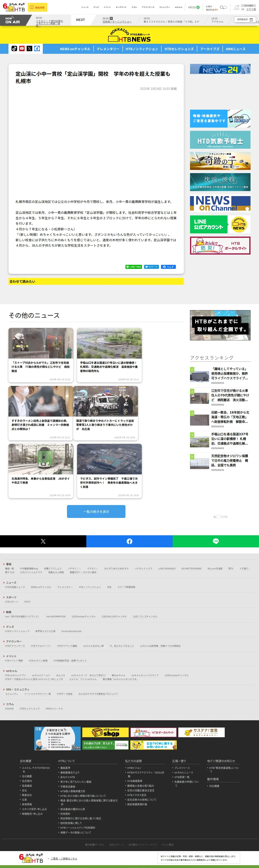The height and width of the screenshot is (868, 259).
Task: Open the police car truck collision news card
Action: coord(105,413)
